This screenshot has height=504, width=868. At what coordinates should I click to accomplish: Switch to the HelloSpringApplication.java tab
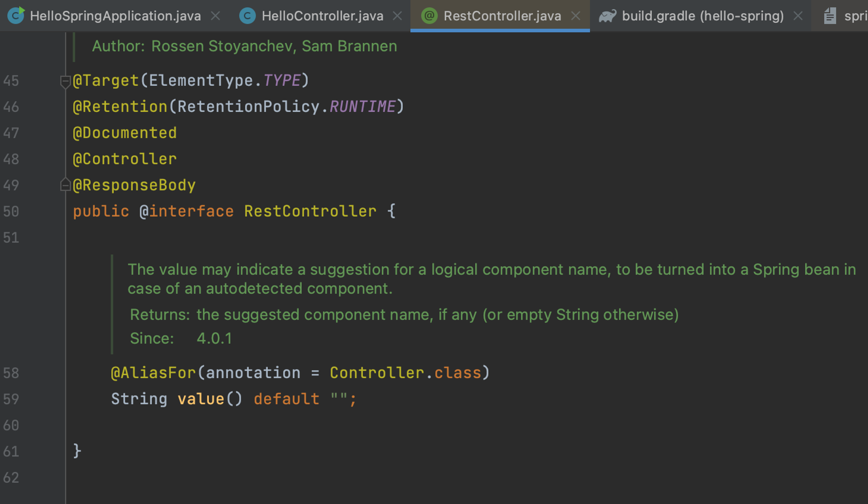coord(115,16)
